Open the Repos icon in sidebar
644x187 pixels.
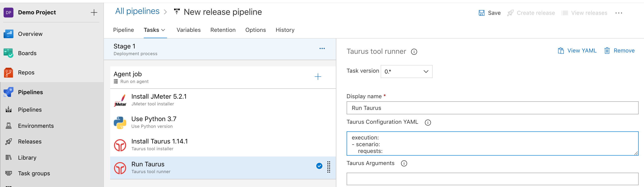9,73
